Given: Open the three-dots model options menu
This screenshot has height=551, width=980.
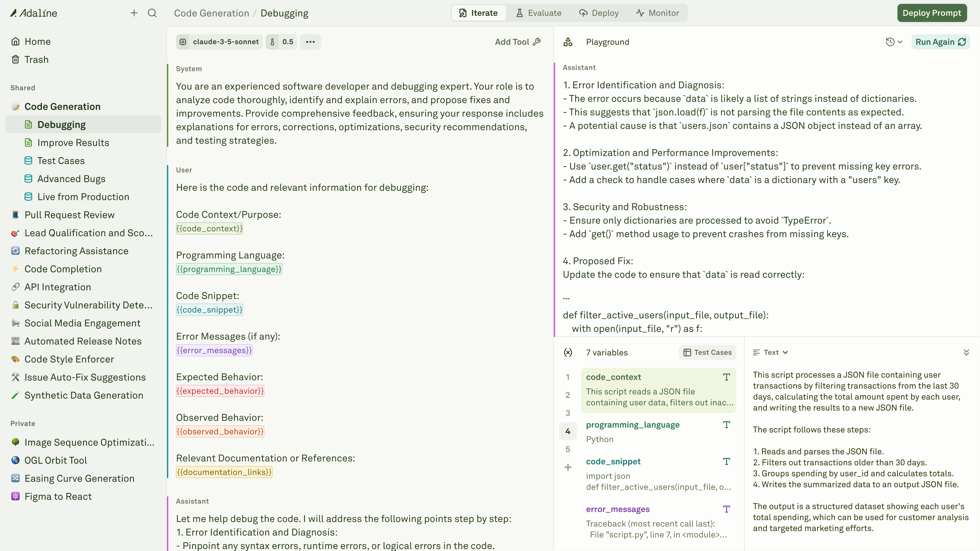Looking at the screenshot, I should pos(310,42).
